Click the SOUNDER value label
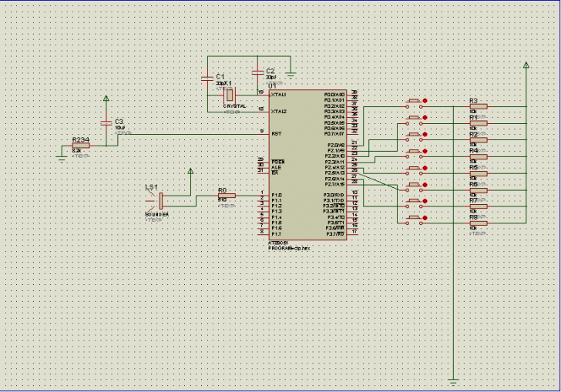Screen dimensions: 561x392 coord(156,215)
